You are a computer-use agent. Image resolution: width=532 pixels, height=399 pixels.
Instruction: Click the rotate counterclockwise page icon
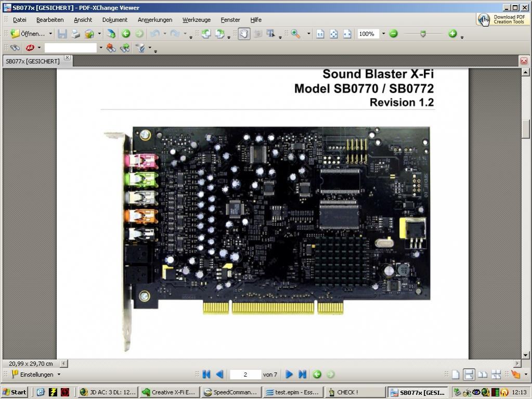pyautogui.click(x=206, y=34)
